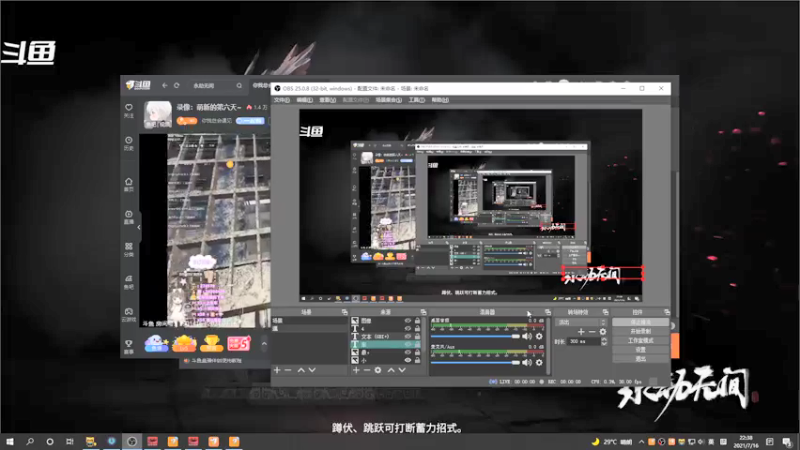Open the 场景集合(S) menu in OBS
Image resolution: width=800 pixels, height=450 pixels.
(388, 100)
